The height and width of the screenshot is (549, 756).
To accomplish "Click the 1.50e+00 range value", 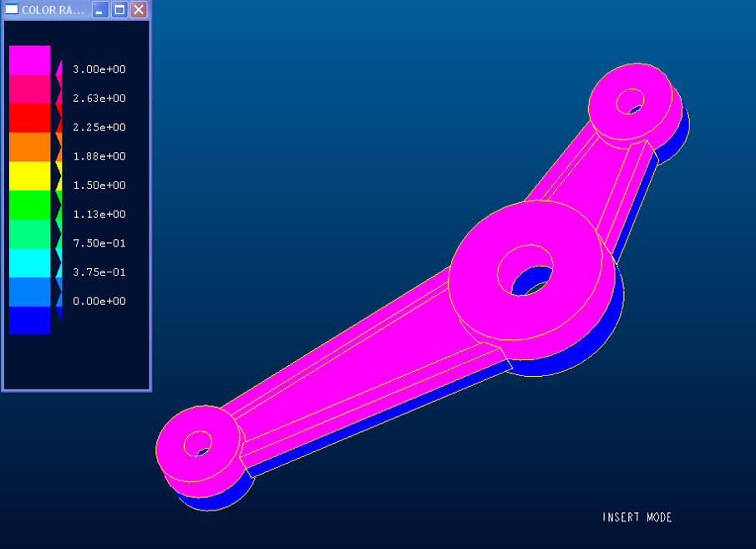I will [99, 186].
